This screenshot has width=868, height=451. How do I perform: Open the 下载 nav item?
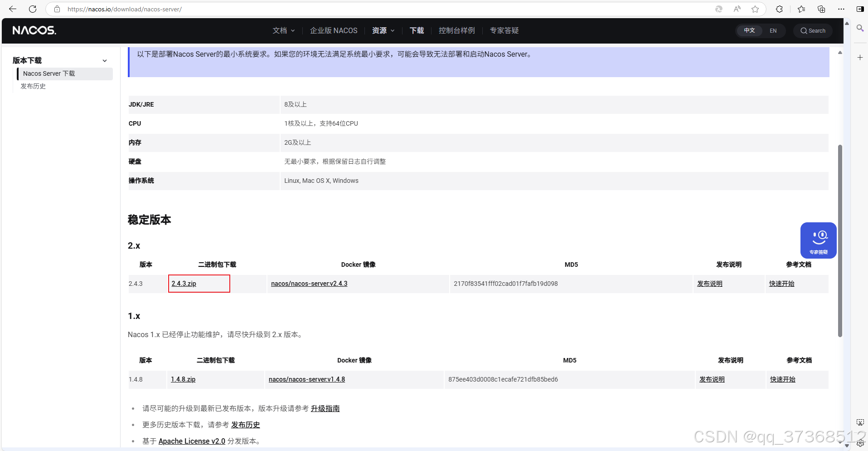coord(417,30)
